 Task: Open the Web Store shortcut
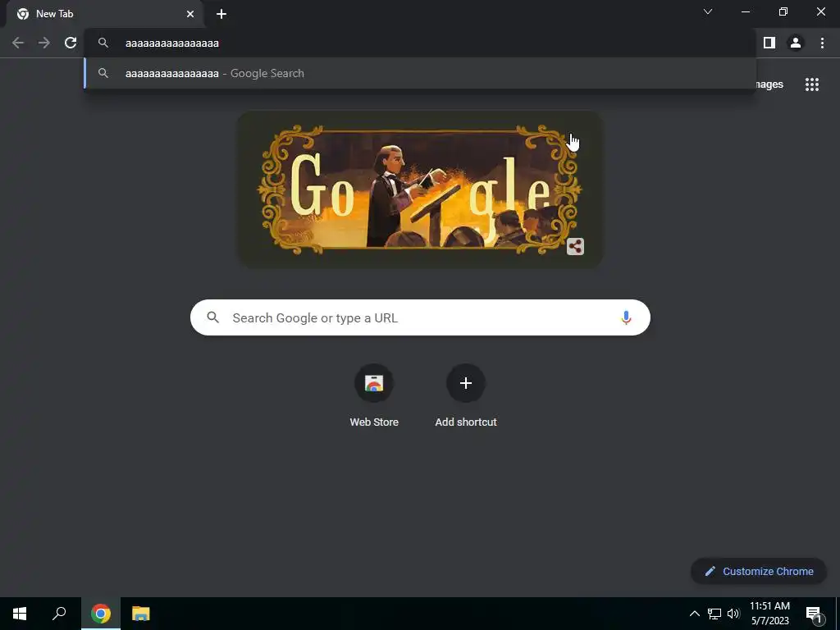[x=374, y=396]
